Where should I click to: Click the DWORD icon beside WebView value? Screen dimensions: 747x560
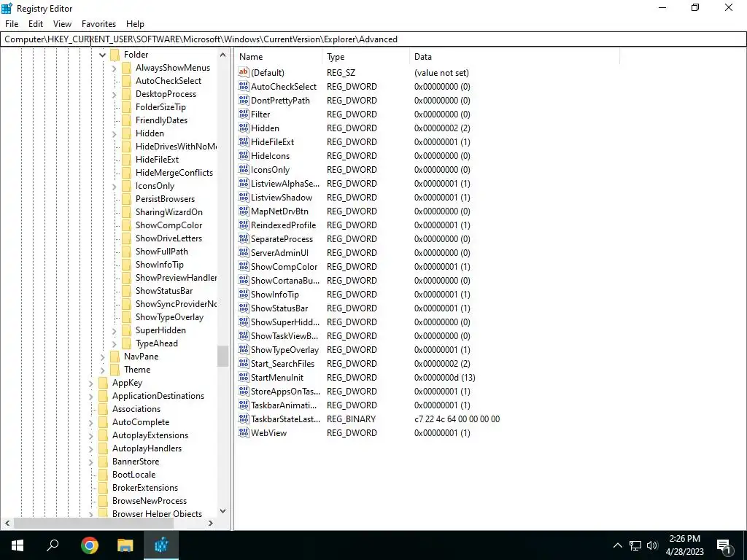244,432
